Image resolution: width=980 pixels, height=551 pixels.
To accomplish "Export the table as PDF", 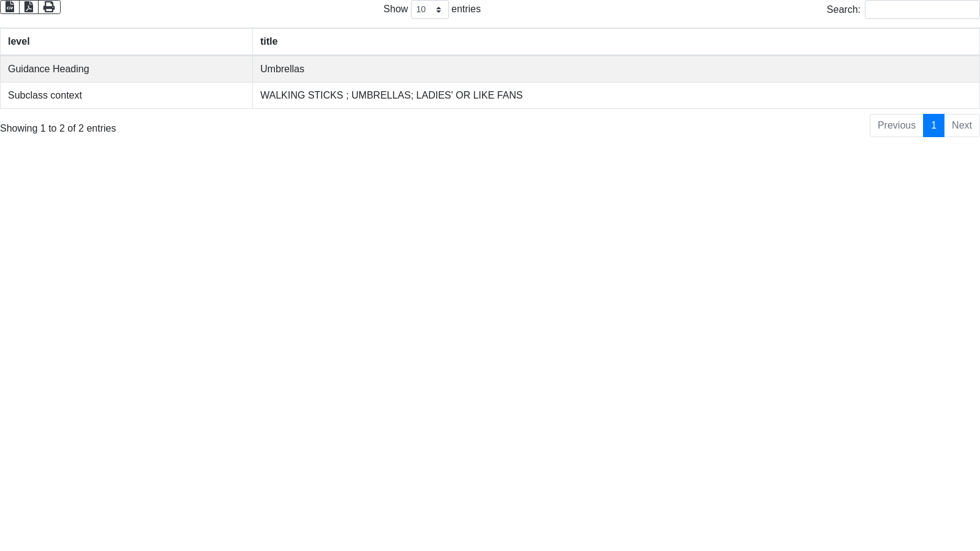I will 29,7.
